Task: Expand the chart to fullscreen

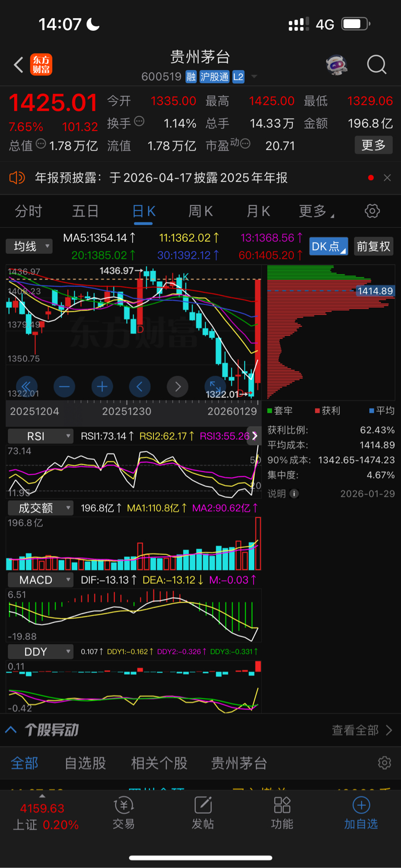Action: pyautogui.click(x=215, y=386)
